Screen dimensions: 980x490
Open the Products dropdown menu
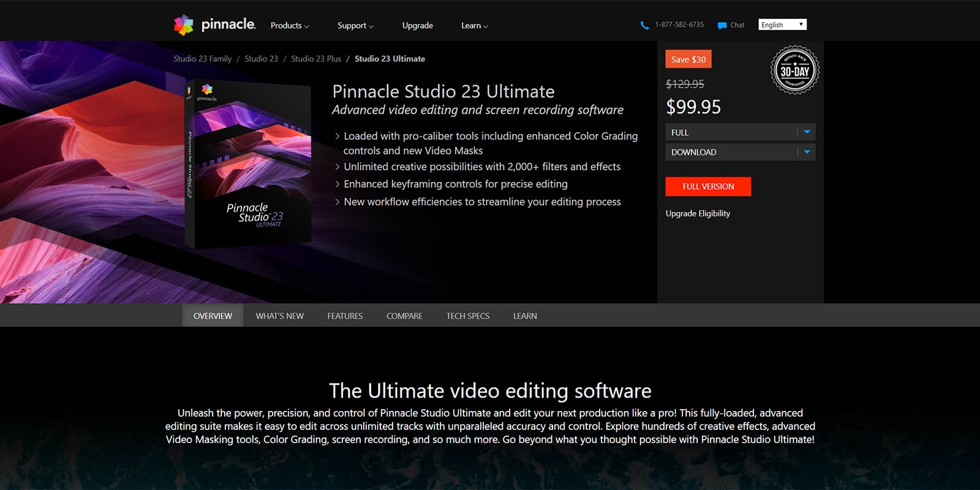(290, 25)
